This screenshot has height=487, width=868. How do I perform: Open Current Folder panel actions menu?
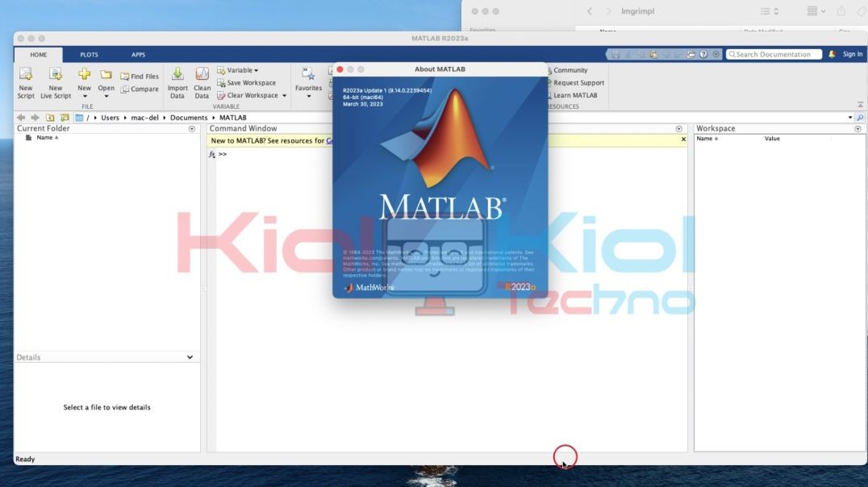point(191,129)
